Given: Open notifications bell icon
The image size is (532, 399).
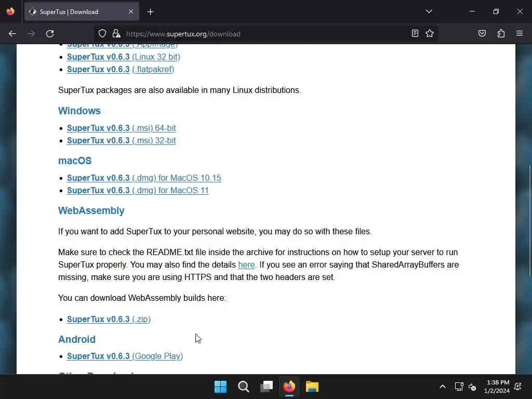Looking at the screenshot, I should 518,387.
